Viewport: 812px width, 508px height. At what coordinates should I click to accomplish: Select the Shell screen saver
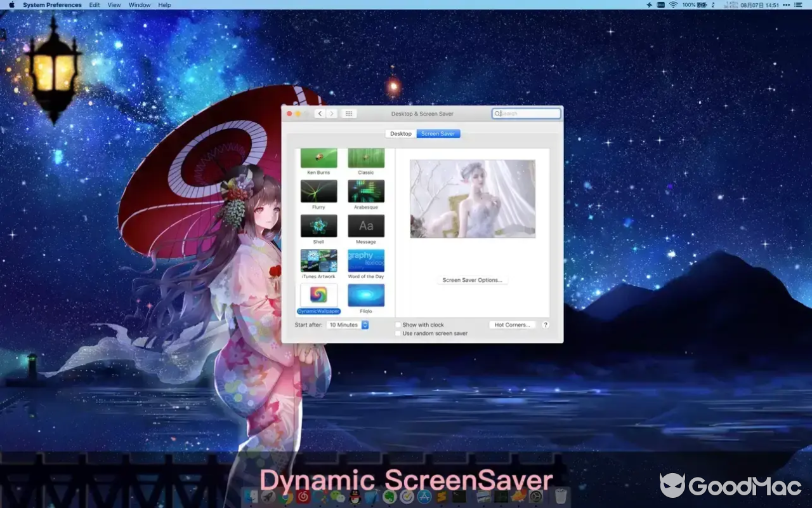(318, 225)
